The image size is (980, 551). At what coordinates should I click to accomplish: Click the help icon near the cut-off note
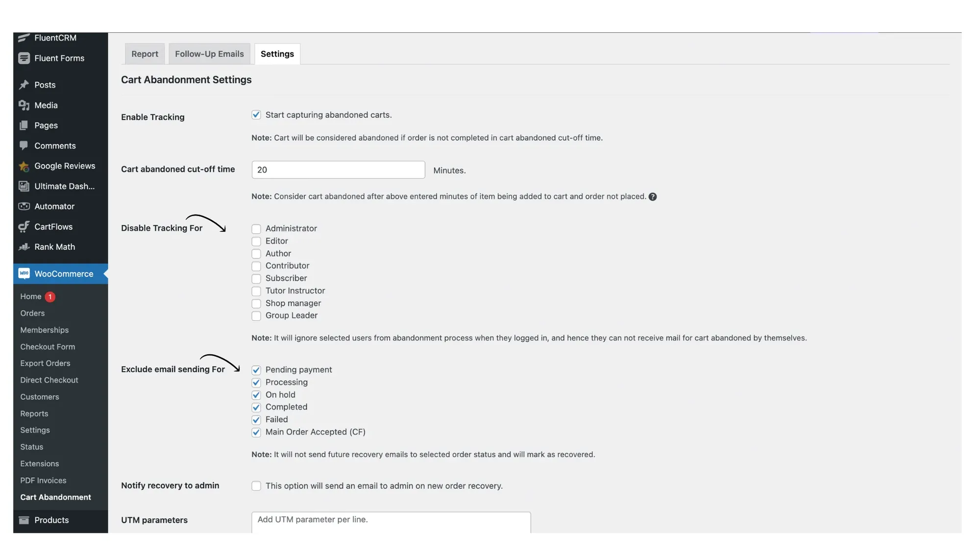click(x=652, y=196)
